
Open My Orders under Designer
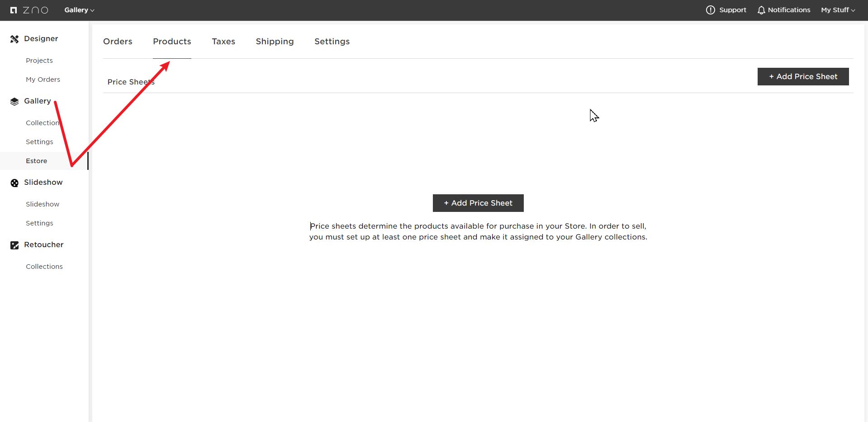pos(43,80)
